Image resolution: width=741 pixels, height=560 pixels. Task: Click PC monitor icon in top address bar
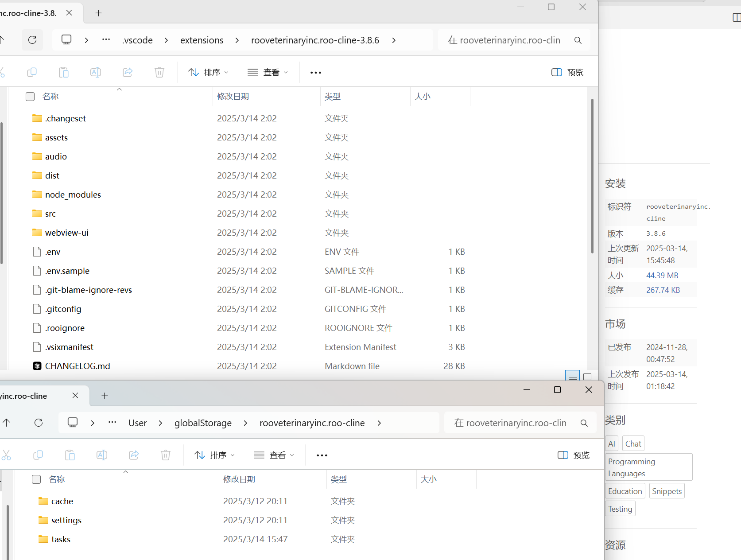pos(66,40)
